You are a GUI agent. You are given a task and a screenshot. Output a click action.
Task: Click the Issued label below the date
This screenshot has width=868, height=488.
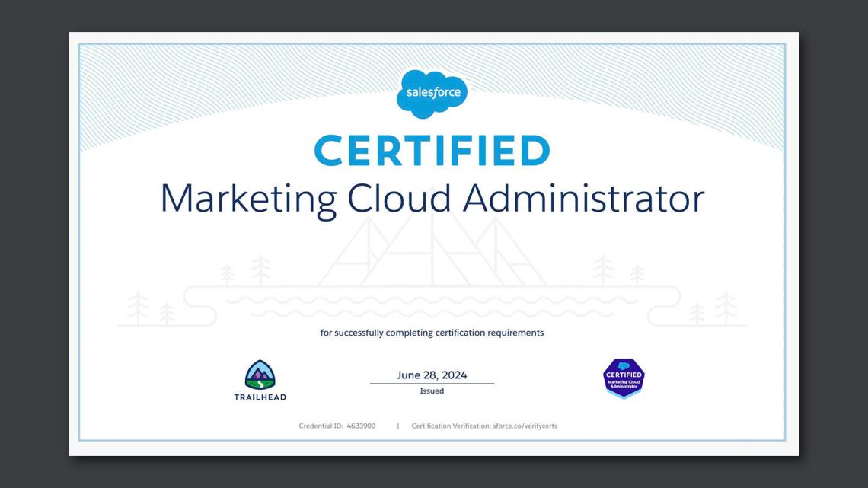(432, 391)
